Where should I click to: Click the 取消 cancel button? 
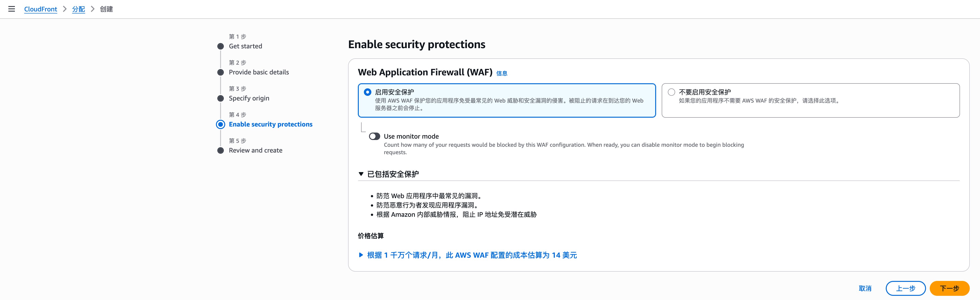[x=865, y=289]
